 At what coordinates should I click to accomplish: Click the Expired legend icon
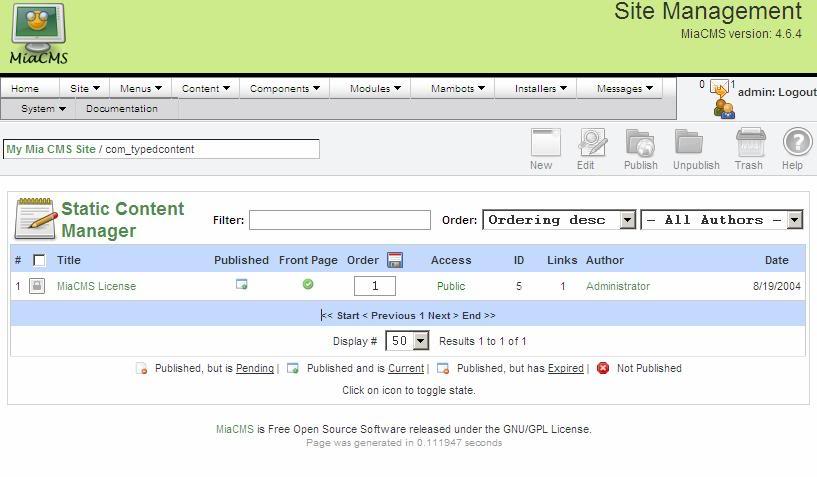coord(443,369)
